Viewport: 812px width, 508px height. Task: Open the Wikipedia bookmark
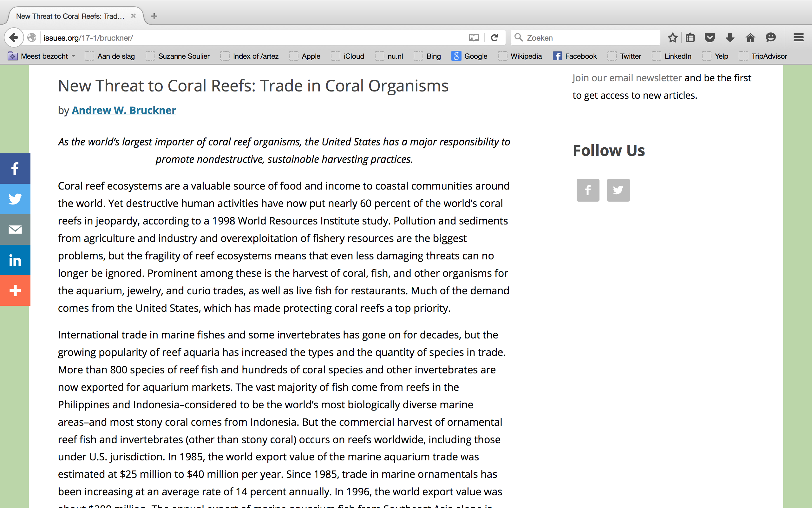pos(520,56)
